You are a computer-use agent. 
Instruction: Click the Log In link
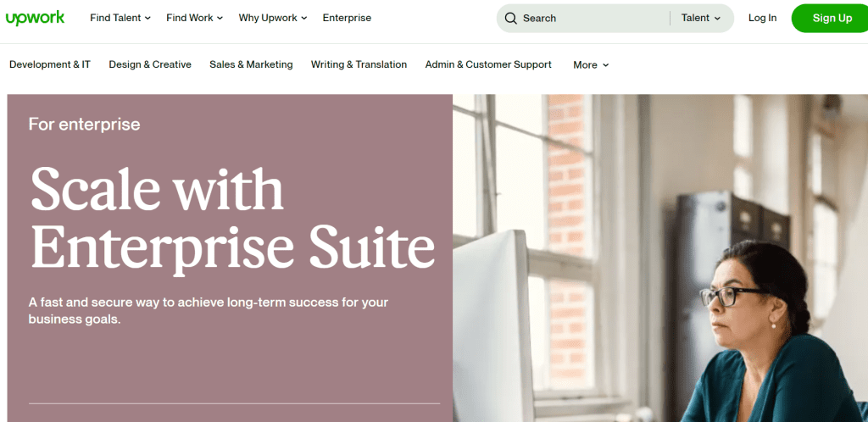click(762, 18)
